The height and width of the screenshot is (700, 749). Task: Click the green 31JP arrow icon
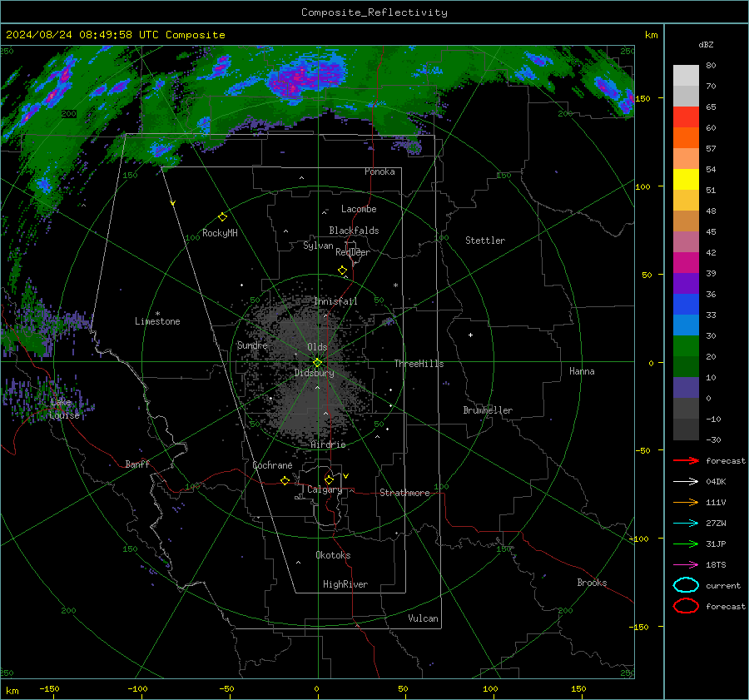point(686,544)
